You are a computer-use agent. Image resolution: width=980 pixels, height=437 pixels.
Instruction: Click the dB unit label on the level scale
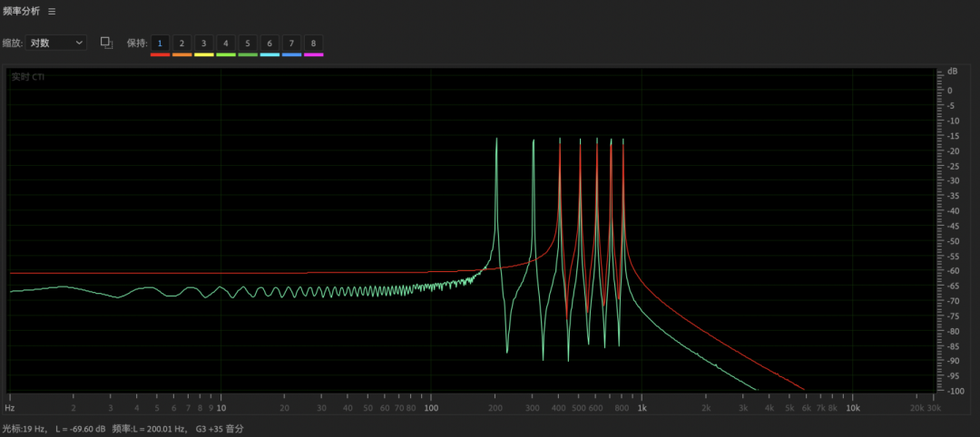953,71
